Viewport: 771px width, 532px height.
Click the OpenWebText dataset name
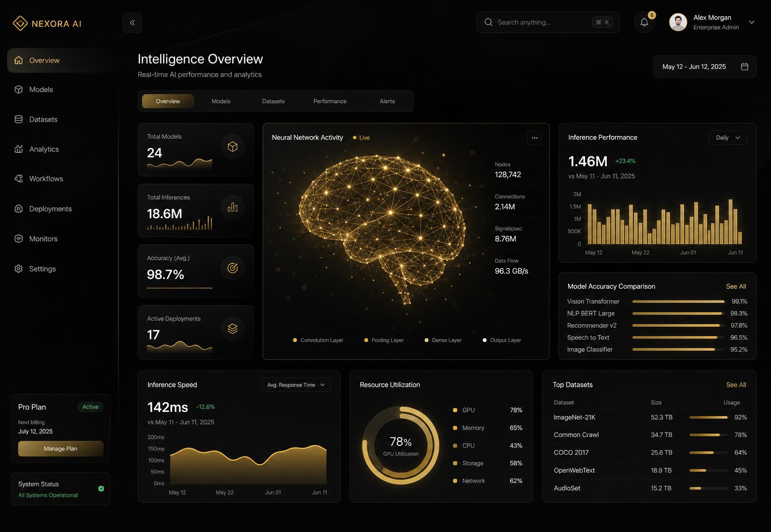point(574,470)
